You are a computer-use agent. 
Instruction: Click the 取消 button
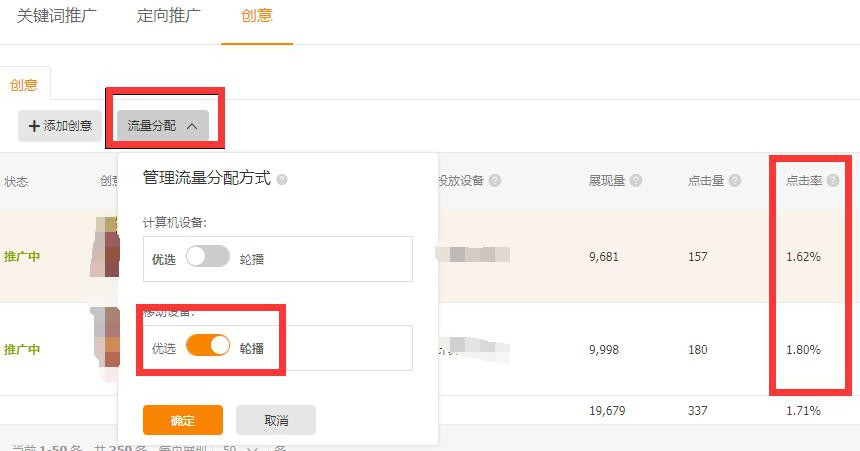tap(276, 420)
